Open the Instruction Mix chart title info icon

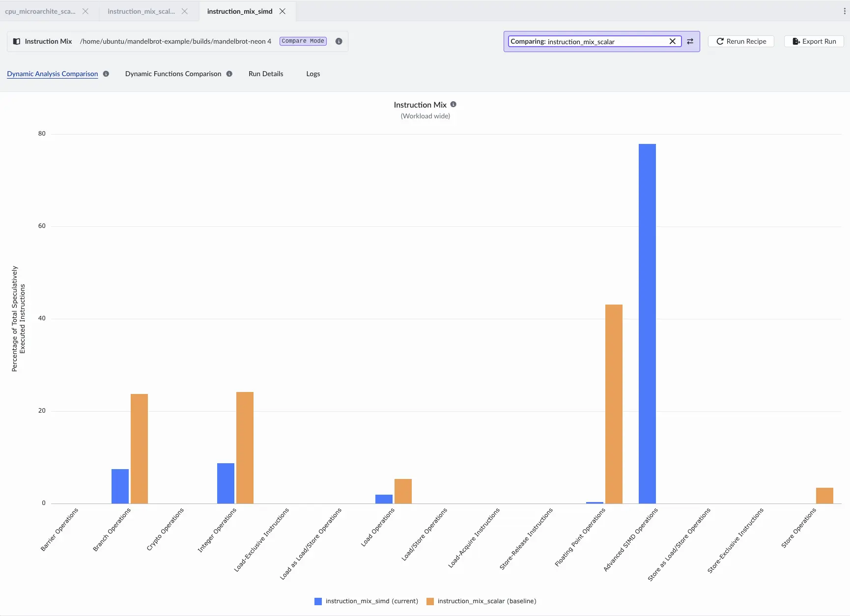pyautogui.click(x=453, y=104)
